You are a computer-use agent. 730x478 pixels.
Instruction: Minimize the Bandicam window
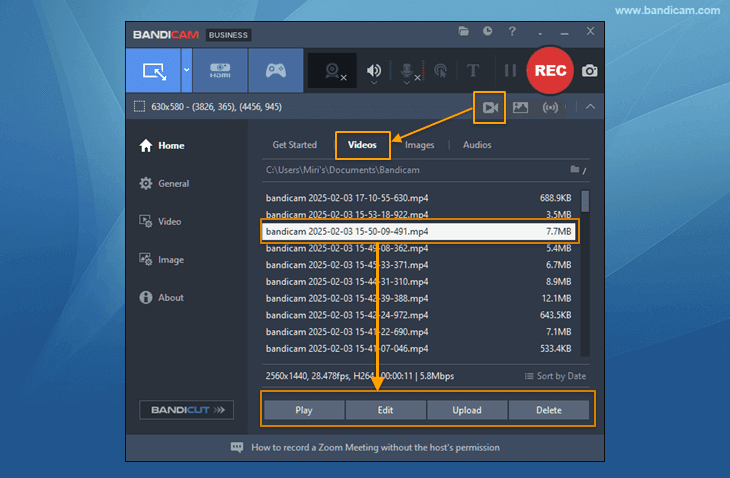pos(564,32)
